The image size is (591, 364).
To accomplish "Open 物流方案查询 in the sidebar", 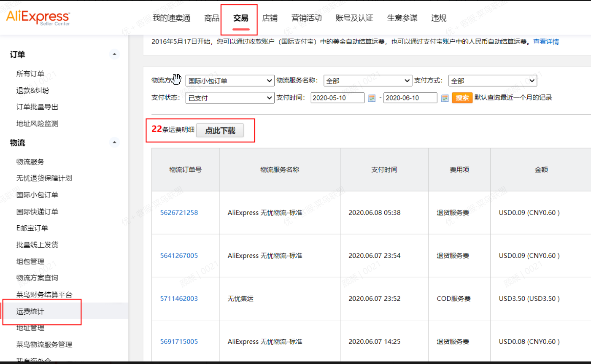I will [x=37, y=278].
